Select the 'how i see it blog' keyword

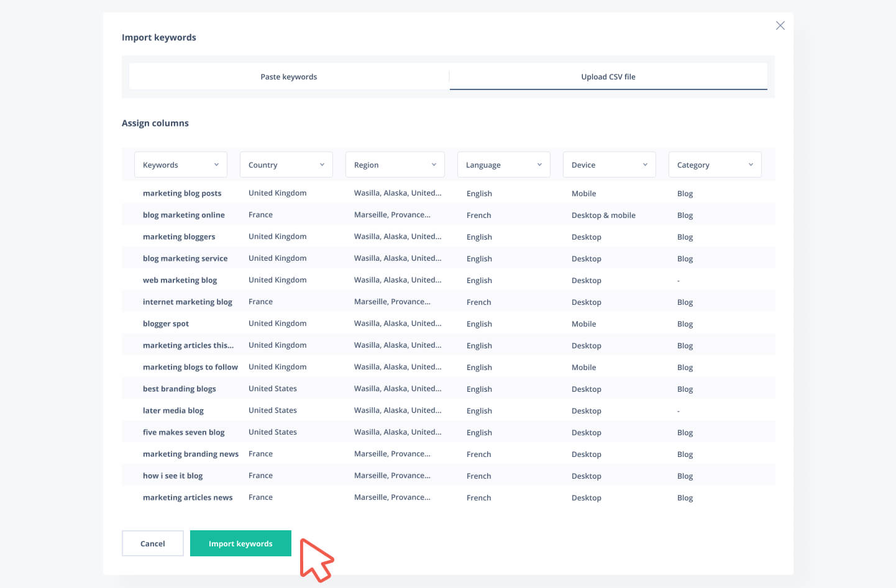(173, 476)
